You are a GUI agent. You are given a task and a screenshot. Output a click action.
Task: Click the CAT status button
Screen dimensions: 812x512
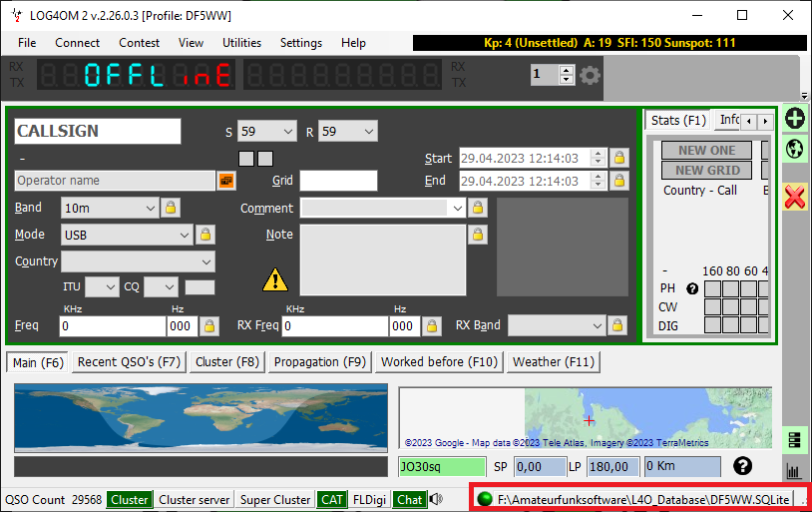(x=332, y=500)
